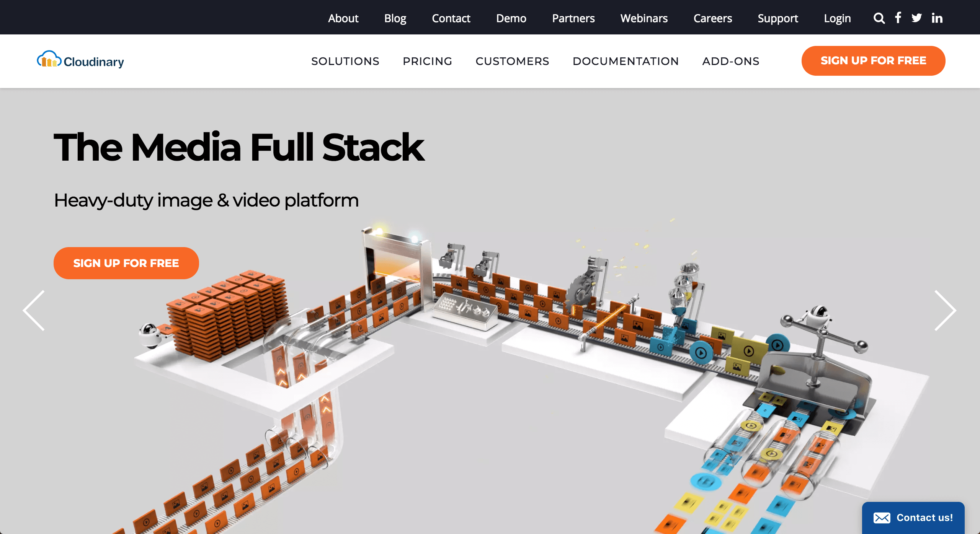The height and width of the screenshot is (534, 980).
Task: View the Webinars page
Action: click(x=644, y=18)
